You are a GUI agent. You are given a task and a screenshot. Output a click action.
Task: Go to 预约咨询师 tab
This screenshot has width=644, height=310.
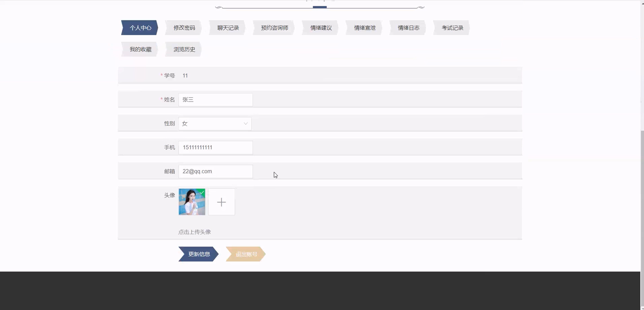274,28
